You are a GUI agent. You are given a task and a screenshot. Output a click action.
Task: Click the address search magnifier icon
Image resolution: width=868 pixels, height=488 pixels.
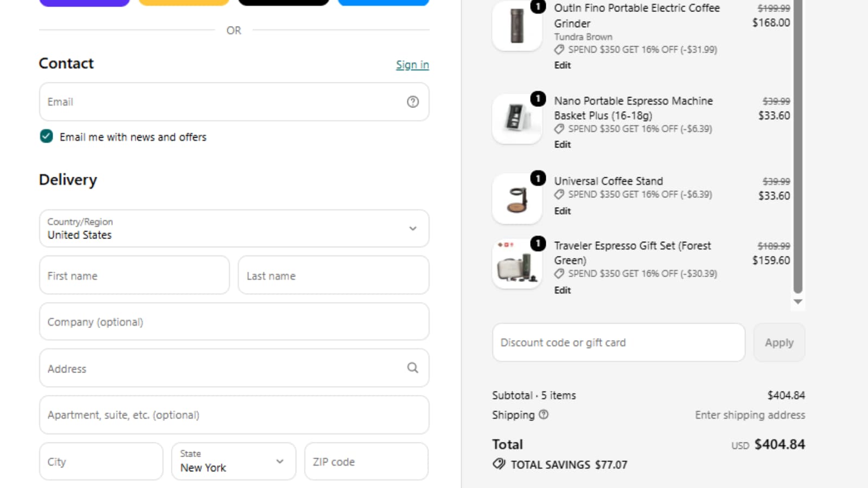(413, 368)
